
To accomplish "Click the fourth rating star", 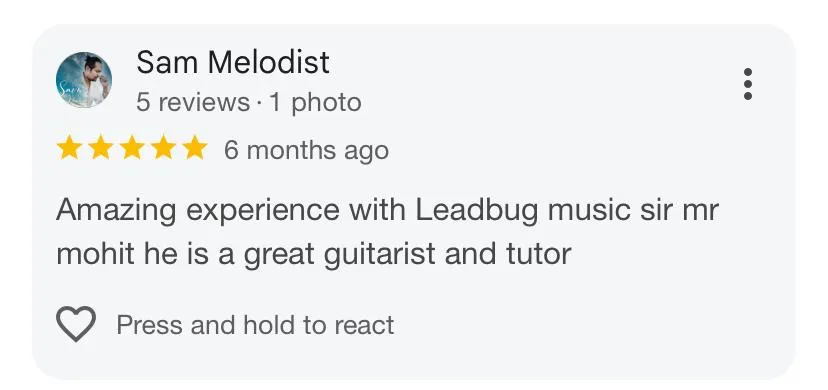I will coord(164,147).
